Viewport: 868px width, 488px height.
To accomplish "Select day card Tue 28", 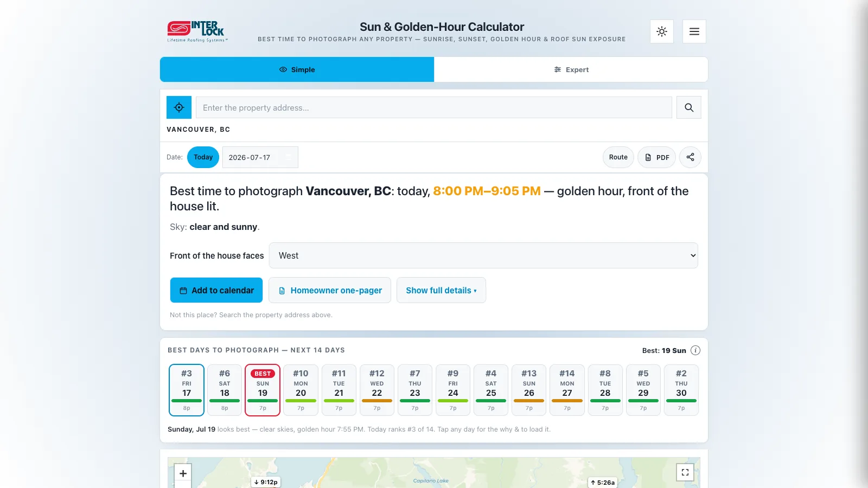I will 605,390.
